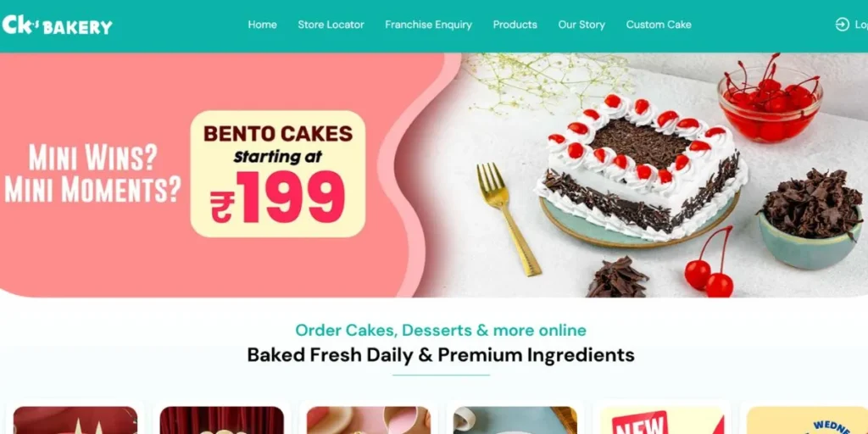Click the login arrow icon
This screenshot has height=434, width=868.
[842, 25]
